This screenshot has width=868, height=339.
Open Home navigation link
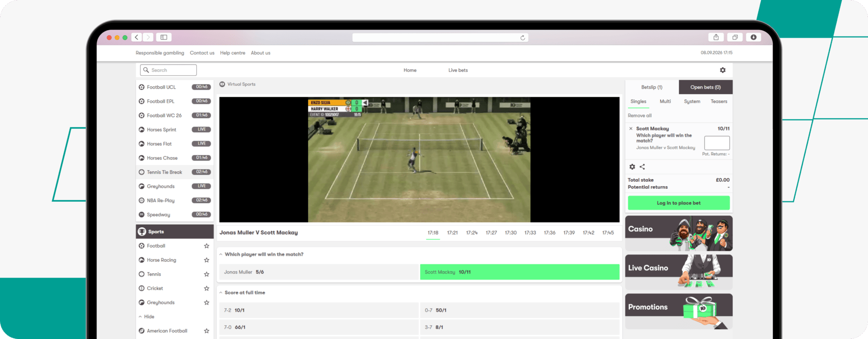[410, 71]
